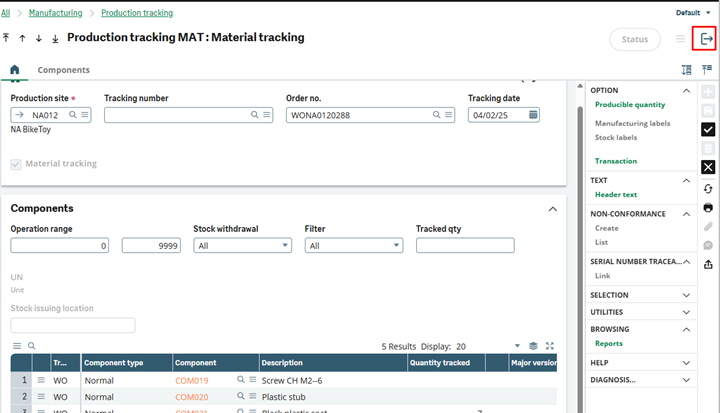
Task: Collapse the Components section
Action: [x=553, y=209]
